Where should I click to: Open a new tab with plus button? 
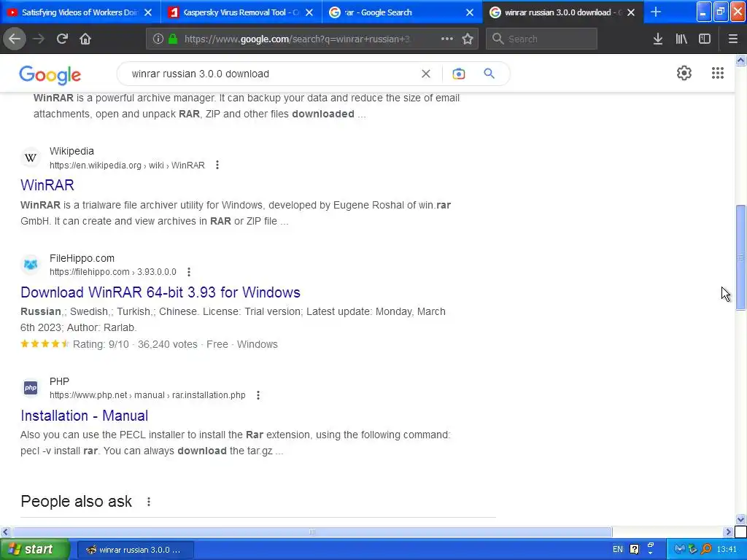(656, 12)
